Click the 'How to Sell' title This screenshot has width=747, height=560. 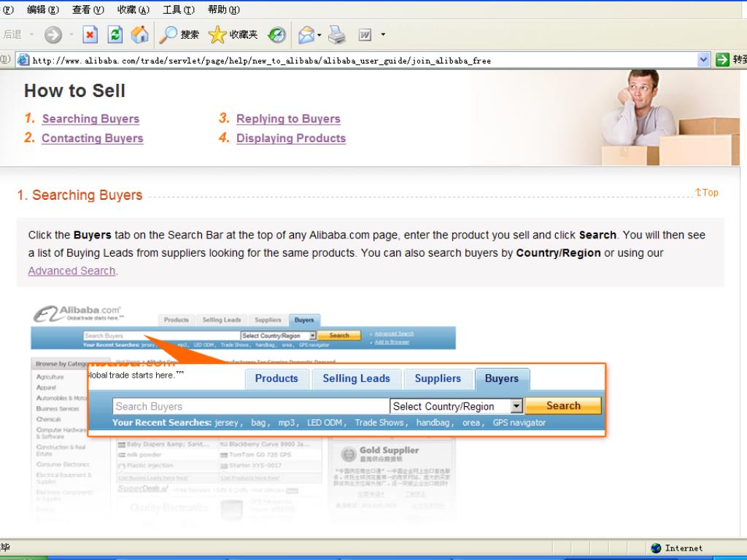coord(75,90)
